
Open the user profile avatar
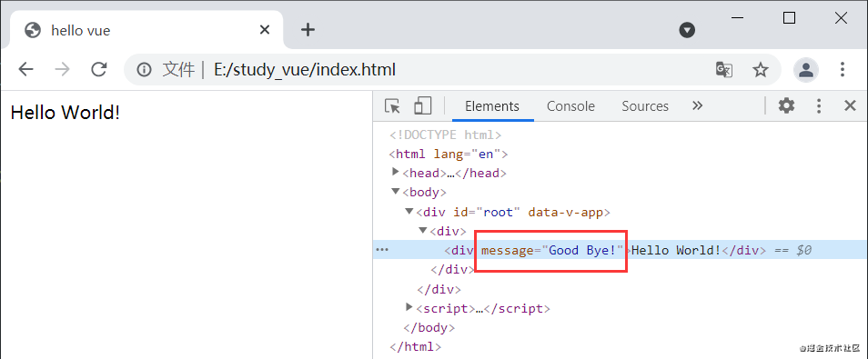pos(806,70)
